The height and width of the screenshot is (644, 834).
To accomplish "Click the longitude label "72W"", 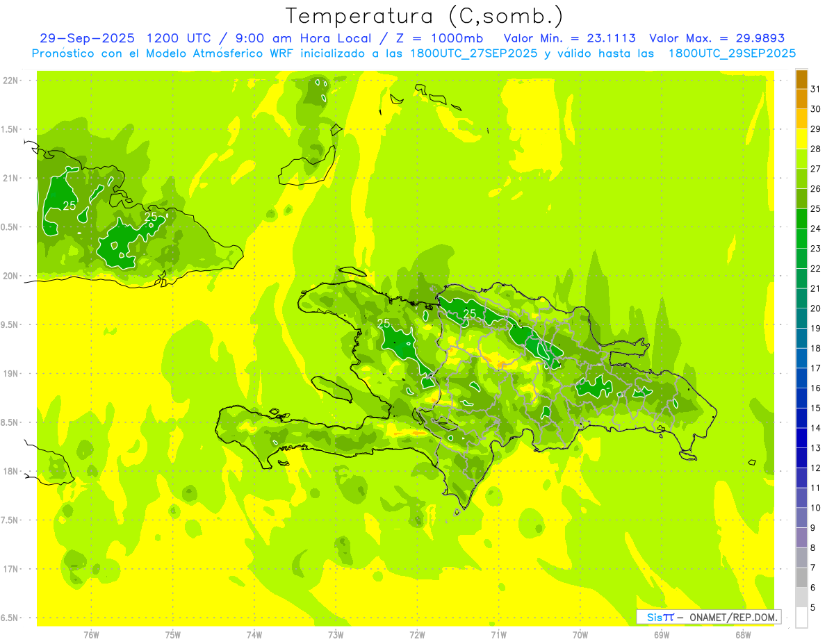I will coord(417,635).
